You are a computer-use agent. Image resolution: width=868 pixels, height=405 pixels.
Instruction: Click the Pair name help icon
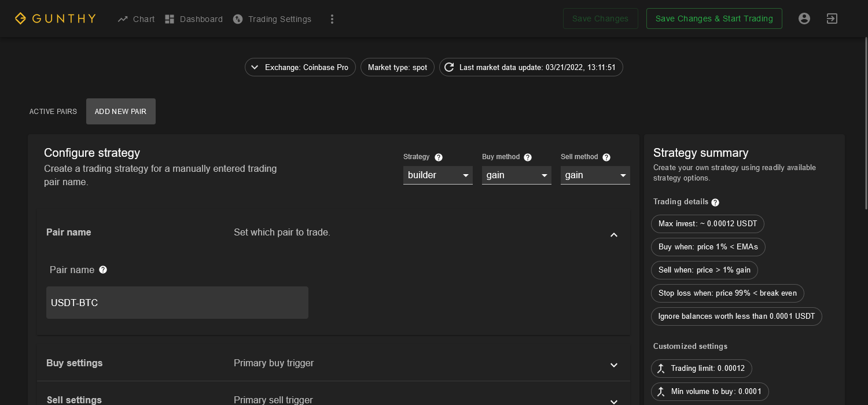[103, 270]
